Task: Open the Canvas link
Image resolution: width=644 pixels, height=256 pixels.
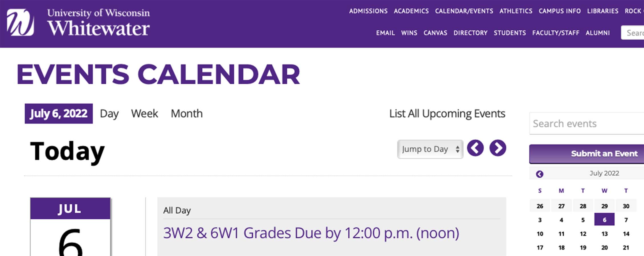Action: (x=435, y=33)
